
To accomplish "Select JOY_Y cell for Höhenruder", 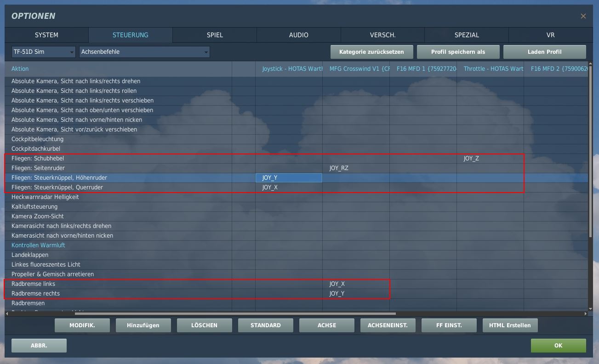I will click(289, 178).
